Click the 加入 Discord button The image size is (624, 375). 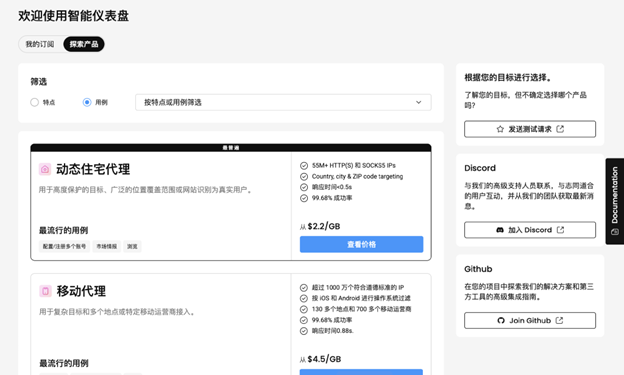[530, 230]
